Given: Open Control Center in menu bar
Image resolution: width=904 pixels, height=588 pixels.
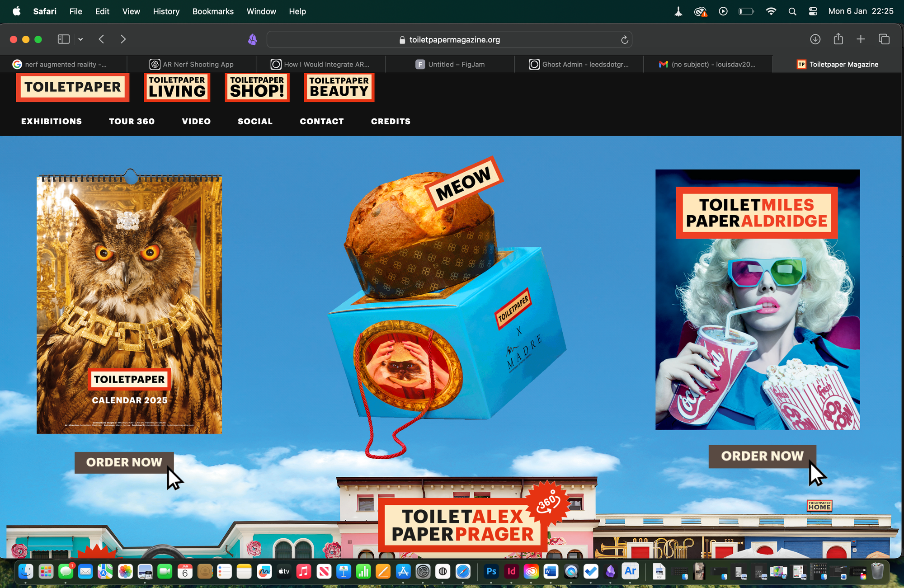Looking at the screenshot, I should [x=813, y=11].
